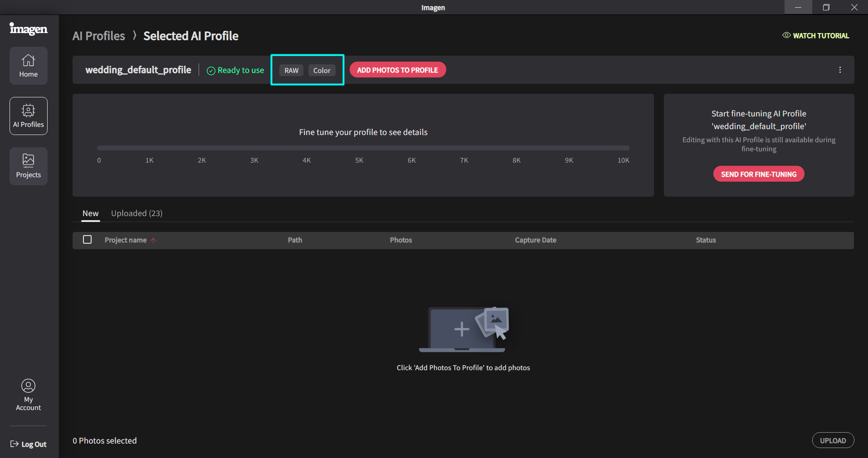Click the Color tag
The height and width of the screenshot is (458, 868).
322,70
